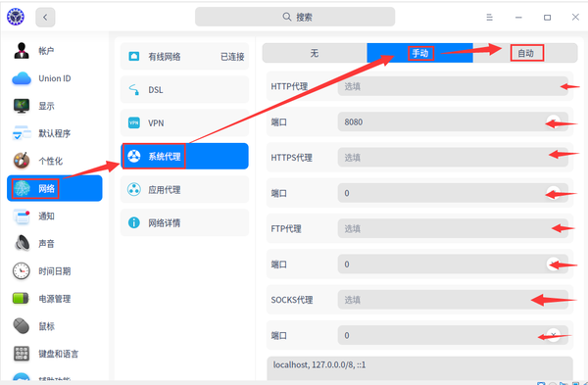
Task: Open the 应用代理 menu entry
Action: coord(184,189)
